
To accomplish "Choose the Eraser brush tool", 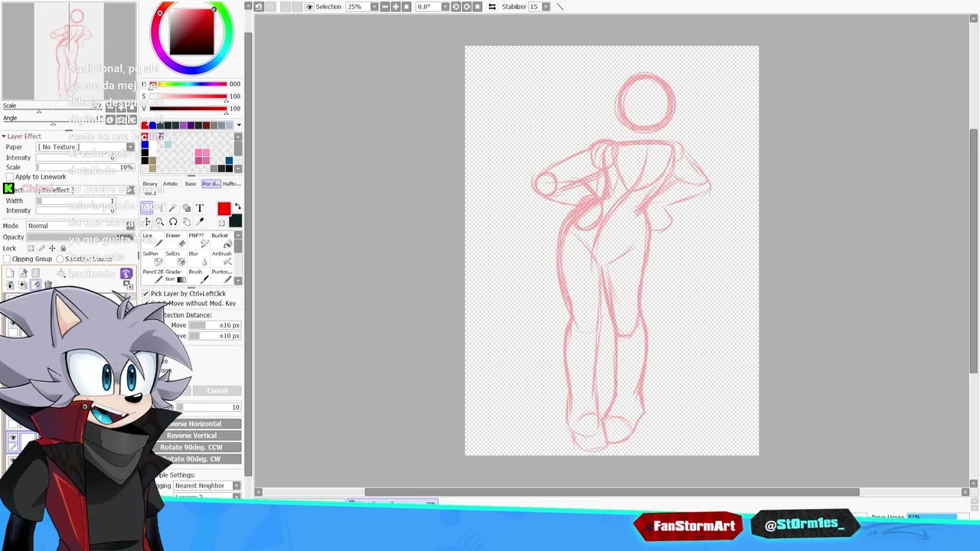I will click(175, 240).
